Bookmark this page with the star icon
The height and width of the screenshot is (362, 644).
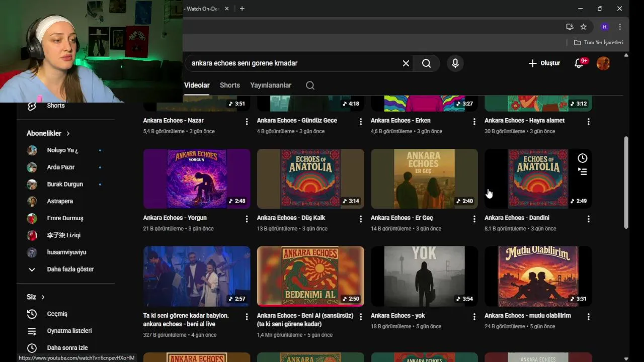pyautogui.click(x=583, y=27)
